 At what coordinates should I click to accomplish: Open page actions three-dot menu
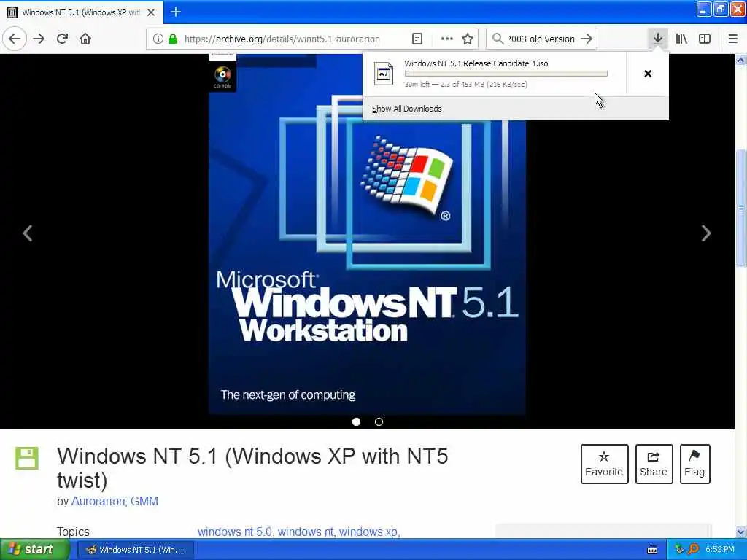tap(447, 39)
